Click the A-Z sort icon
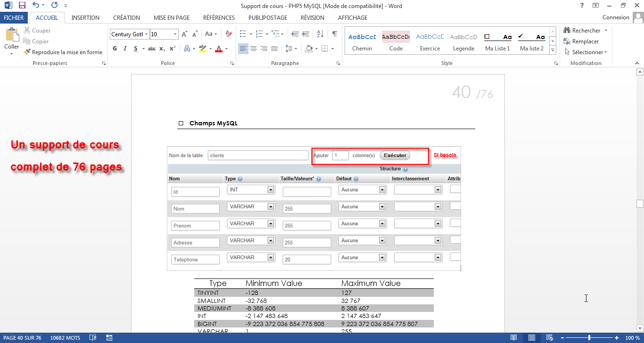This screenshot has height=343, width=644. [x=320, y=34]
